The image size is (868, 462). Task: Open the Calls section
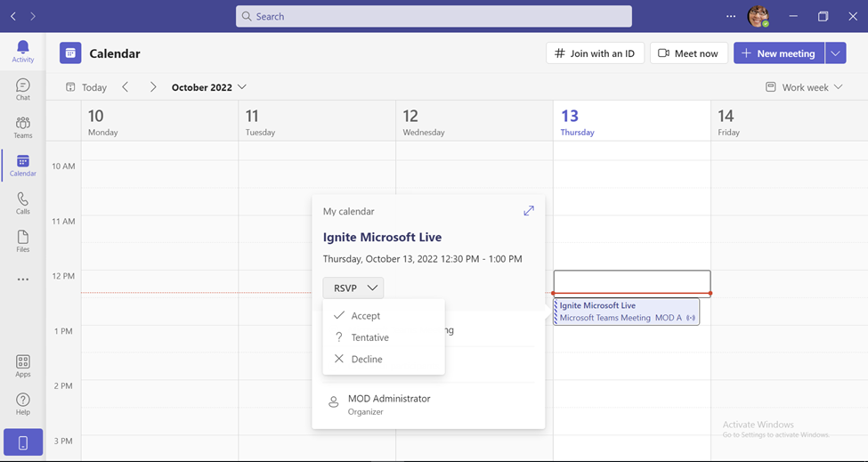pos(22,203)
